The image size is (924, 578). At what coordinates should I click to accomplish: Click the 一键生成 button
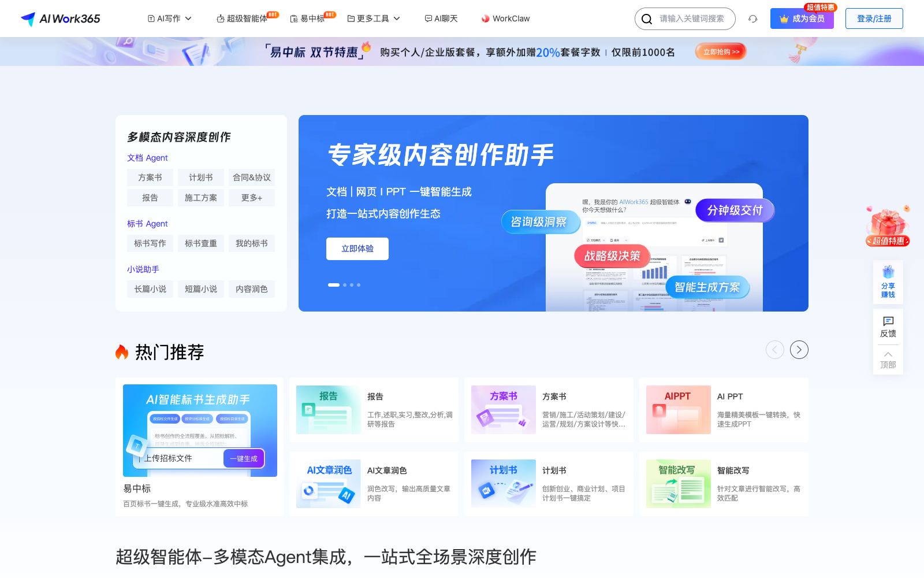(x=244, y=458)
